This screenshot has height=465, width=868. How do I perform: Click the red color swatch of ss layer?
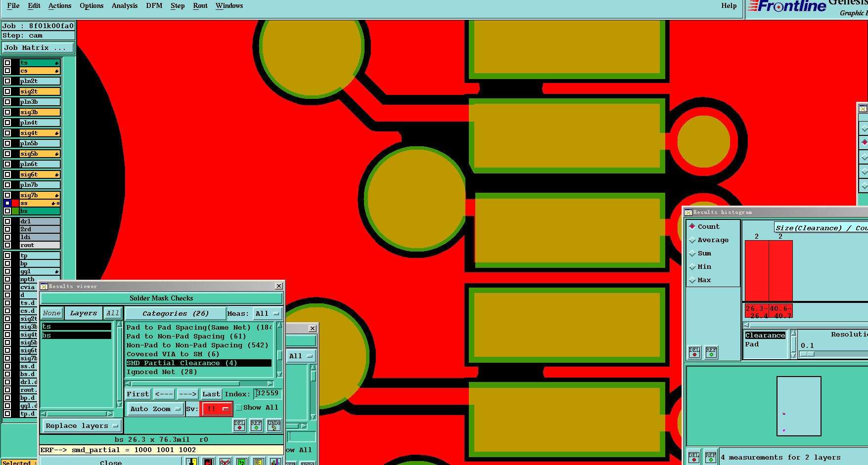(15, 203)
